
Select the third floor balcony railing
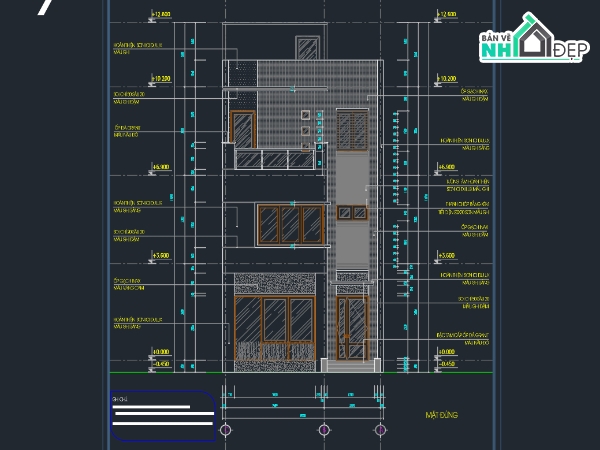pyautogui.click(x=275, y=158)
